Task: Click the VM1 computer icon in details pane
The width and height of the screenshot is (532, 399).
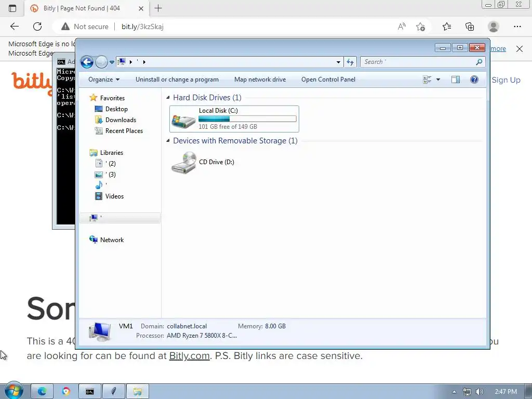Action: [100, 331]
